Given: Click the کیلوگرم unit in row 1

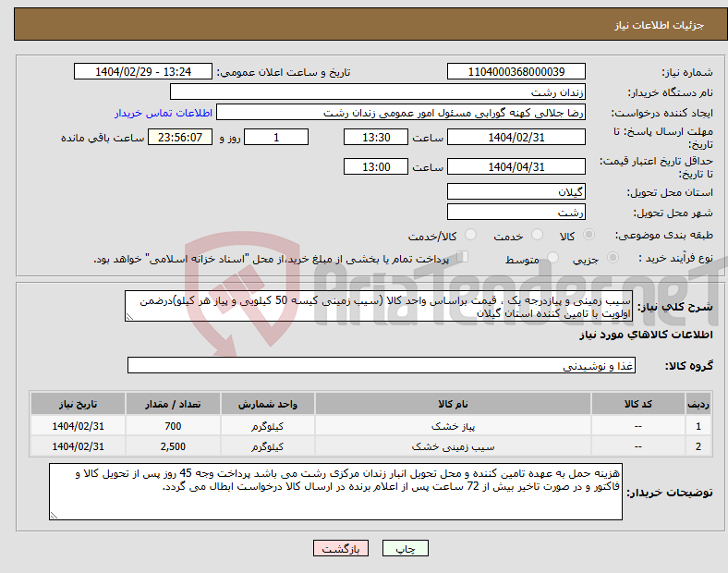Looking at the screenshot, I should pos(268,426).
